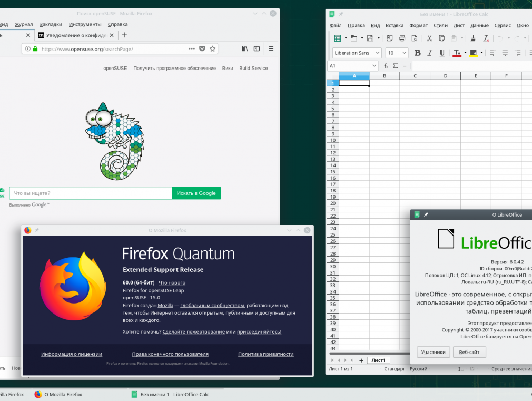
Task: Open Print Preview in Calc
Action: coord(414,38)
